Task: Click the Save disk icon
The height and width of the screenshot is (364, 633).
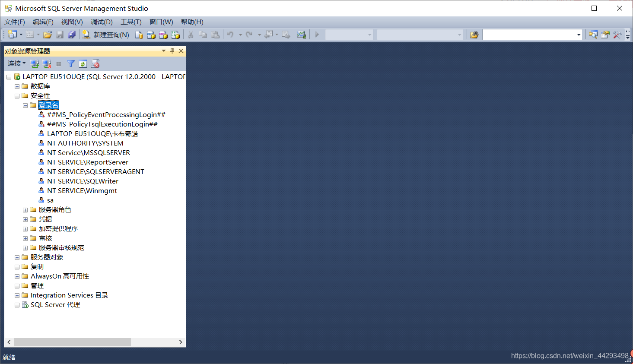Action: pyautogui.click(x=60, y=35)
